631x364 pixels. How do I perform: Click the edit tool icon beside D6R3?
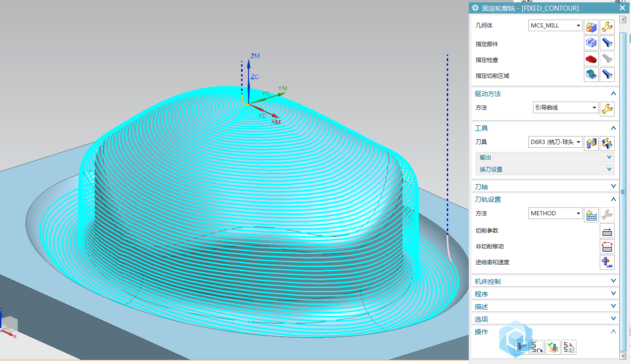pos(607,143)
